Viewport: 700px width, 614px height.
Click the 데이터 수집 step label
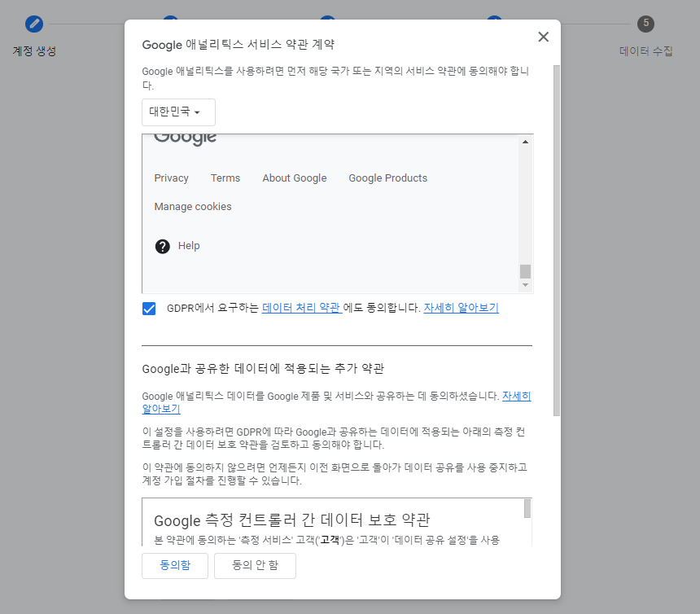[646, 51]
